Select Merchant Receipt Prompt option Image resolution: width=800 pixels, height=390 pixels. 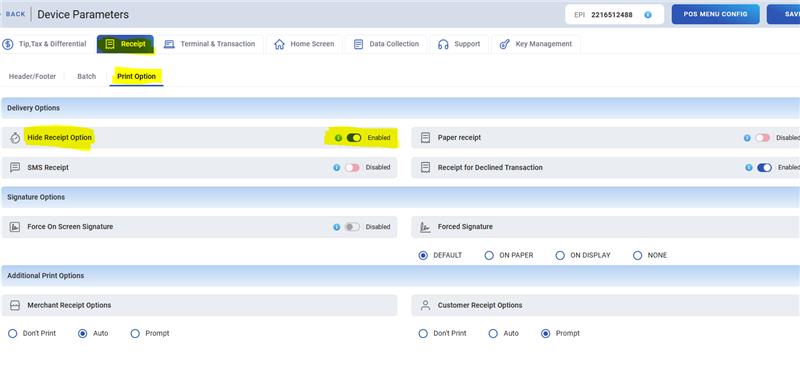[135, 333]
